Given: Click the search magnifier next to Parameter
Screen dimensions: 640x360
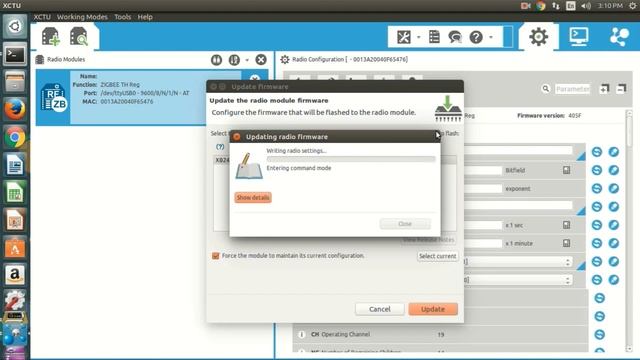Looking at the screenshot, I should (x=545, y=89).
